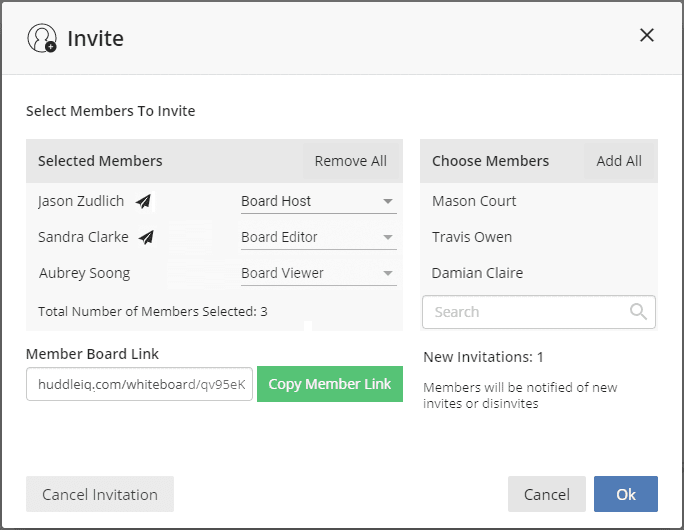Expand the Board Editor role dropdown
The width and height of the screenshot is (684, 530).
pyautogui.click(x=318, y=237)
